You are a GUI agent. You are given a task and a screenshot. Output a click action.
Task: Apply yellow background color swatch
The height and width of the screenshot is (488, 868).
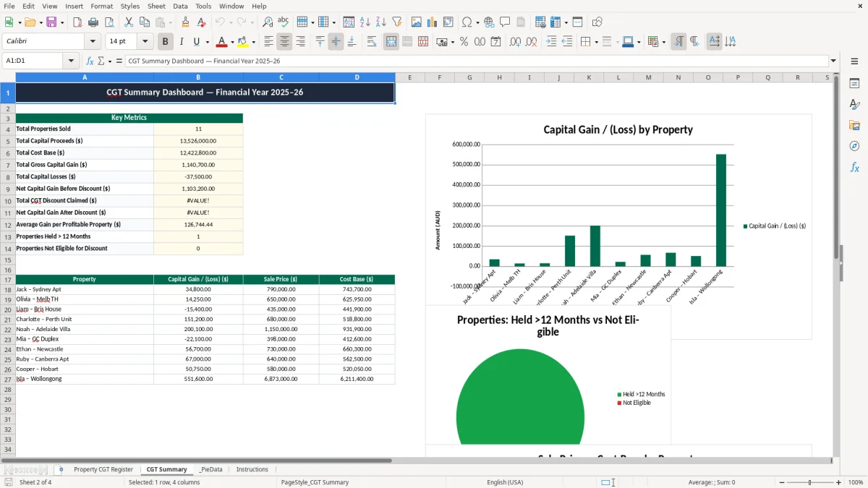242,42
